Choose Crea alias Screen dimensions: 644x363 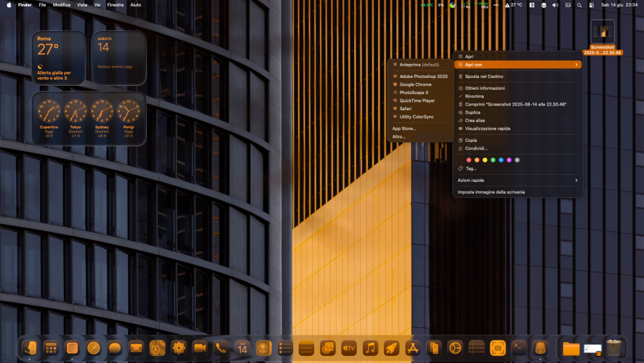click(x=518, y=121)
